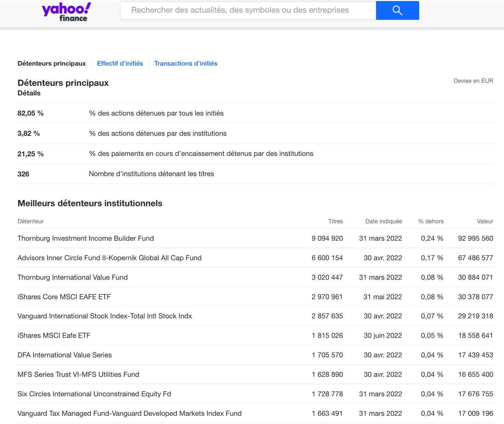Image resolution: width=504 pixels, height=424 pixels.
Task: Click the 0,17 % dehors value
Action: (x=432, y=258)
